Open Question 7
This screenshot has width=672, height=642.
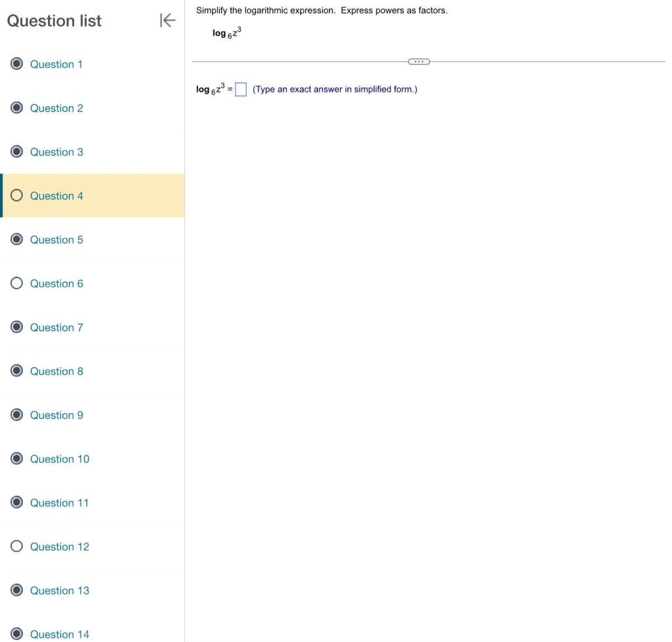tap(56, 327)
